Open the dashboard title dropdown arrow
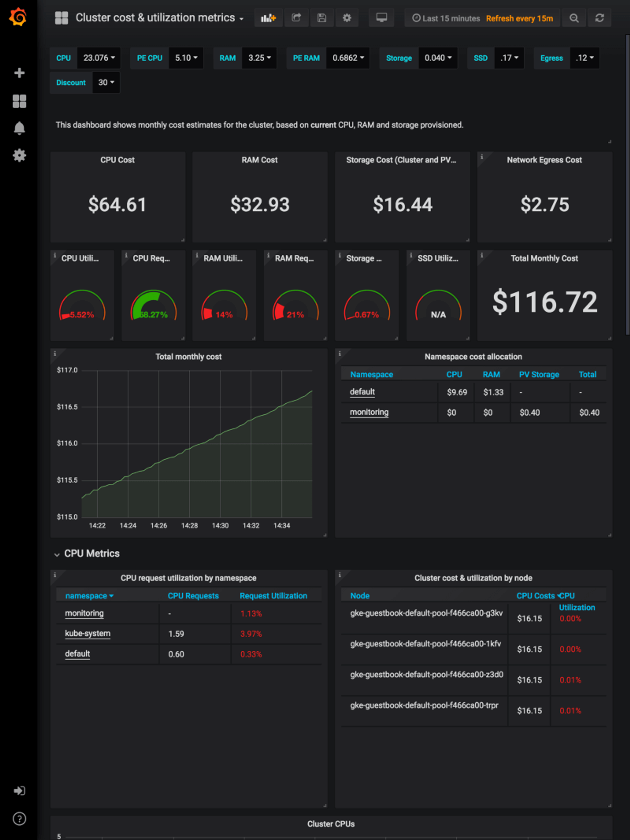630x840 pixels. click(x=242, y=18)
